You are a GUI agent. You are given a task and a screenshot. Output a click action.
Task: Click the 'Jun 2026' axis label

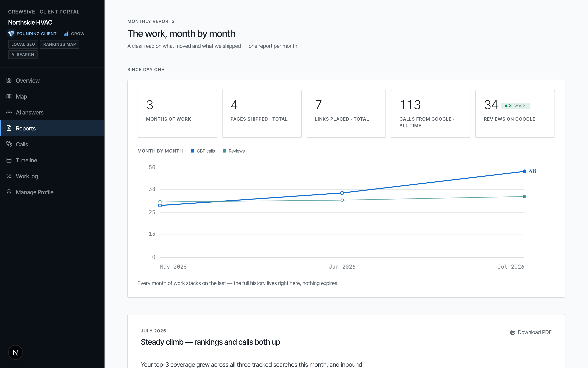coord(342,267)
